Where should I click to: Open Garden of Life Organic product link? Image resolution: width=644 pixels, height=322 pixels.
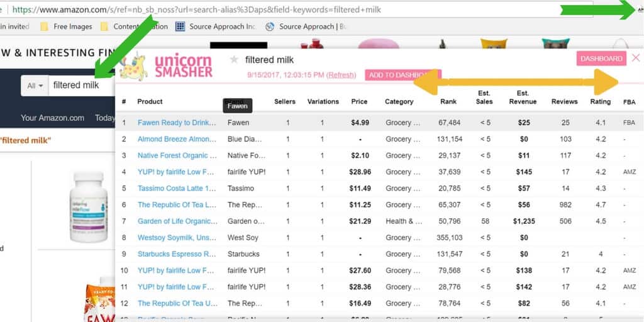[177, 221]
